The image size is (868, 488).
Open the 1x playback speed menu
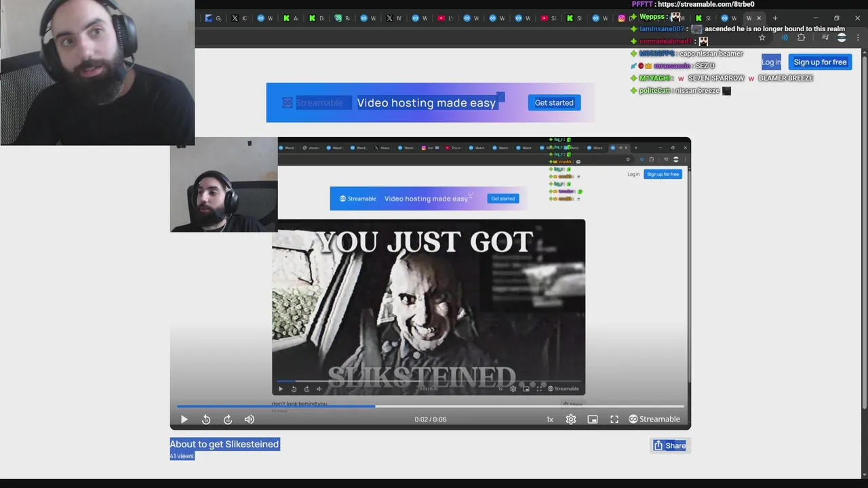pyautogui.click(x=550, y=420)
